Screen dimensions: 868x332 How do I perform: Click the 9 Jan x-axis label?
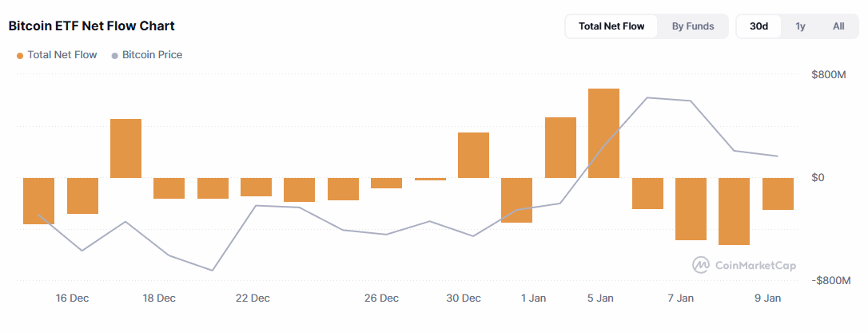[767, 298]
